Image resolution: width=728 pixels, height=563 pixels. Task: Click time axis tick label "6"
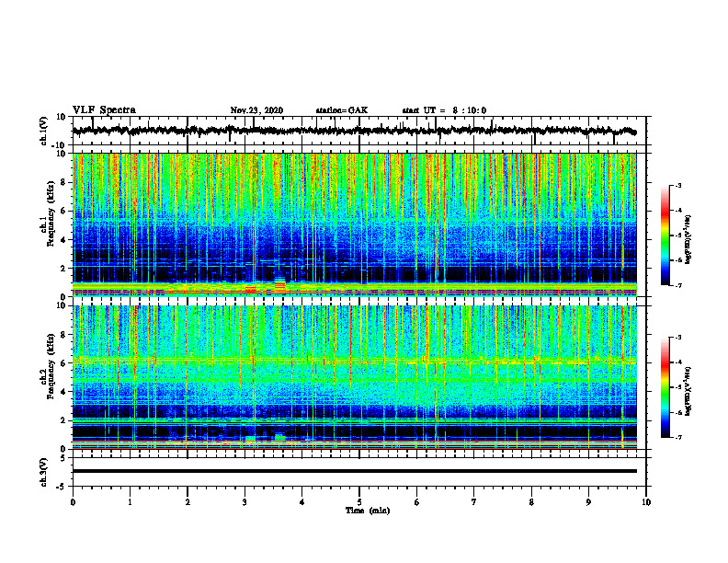click(417, 502)
